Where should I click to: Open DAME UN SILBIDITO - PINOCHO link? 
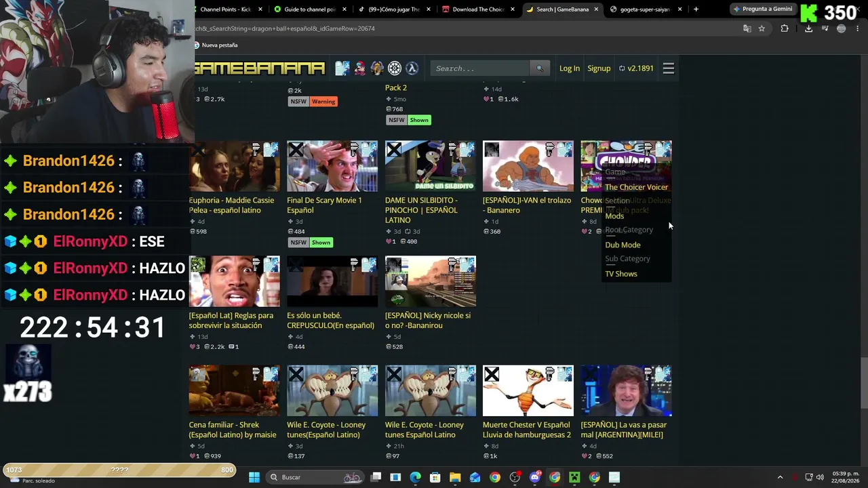click(x=422, y=210)
